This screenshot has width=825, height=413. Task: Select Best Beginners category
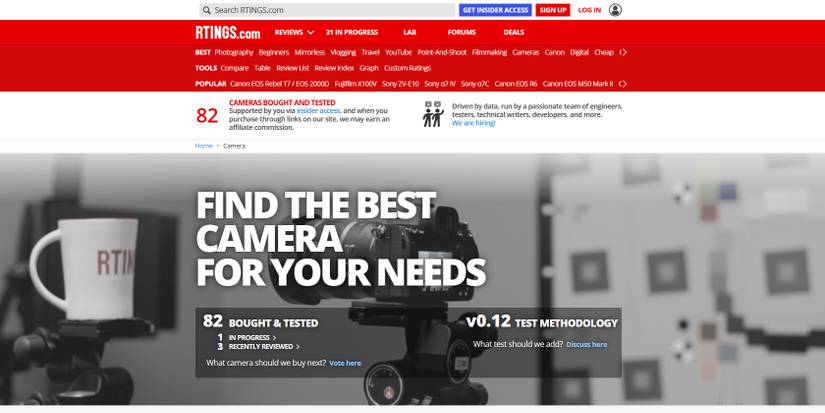pos(274,52)
